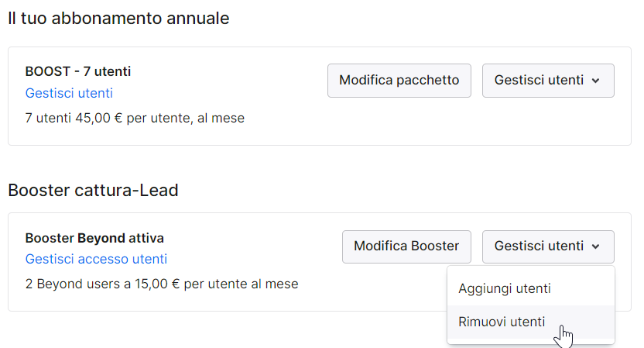Click the Modifica pacchetto button

point(399,80)
